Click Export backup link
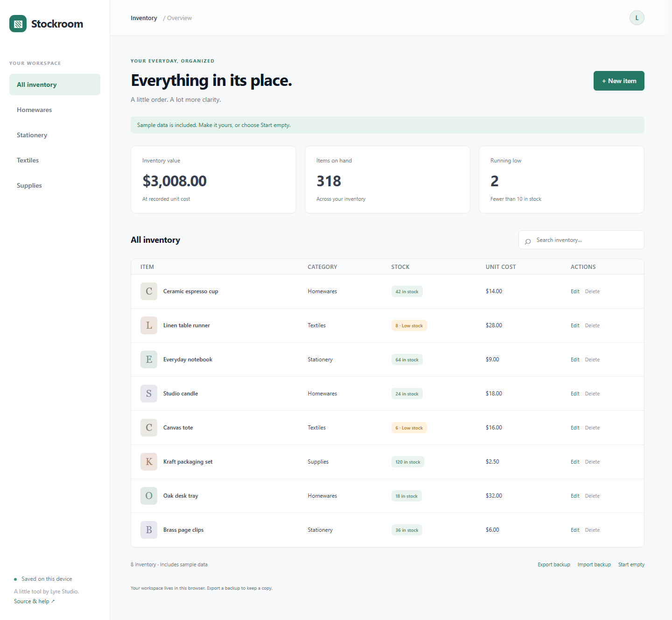This screenshot has width=672, height=620. [x=554, y=564]
